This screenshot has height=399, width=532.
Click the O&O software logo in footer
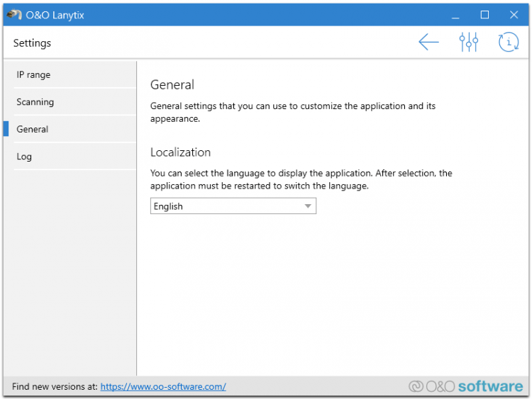[x=466, y=386]
